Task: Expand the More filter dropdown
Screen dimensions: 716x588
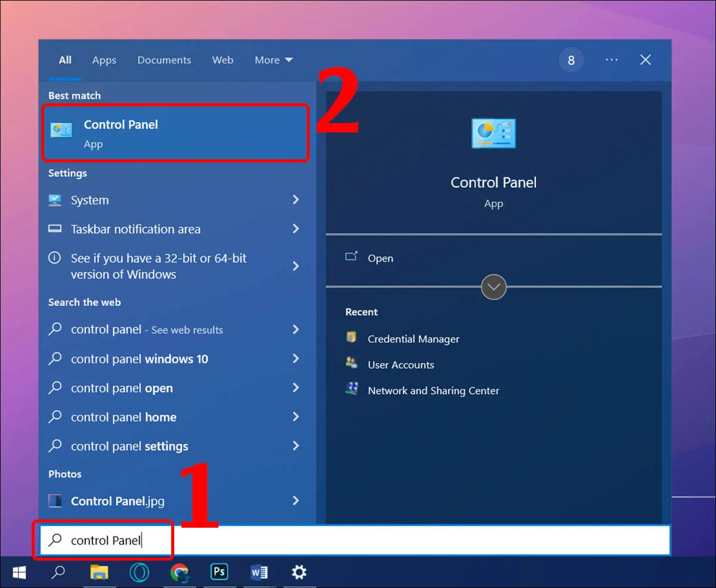Action: 273,60
